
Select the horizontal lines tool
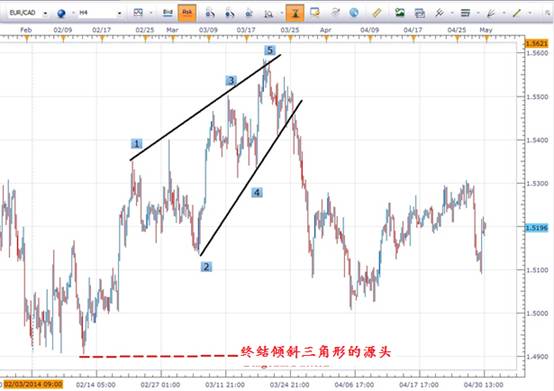[465, 13]
